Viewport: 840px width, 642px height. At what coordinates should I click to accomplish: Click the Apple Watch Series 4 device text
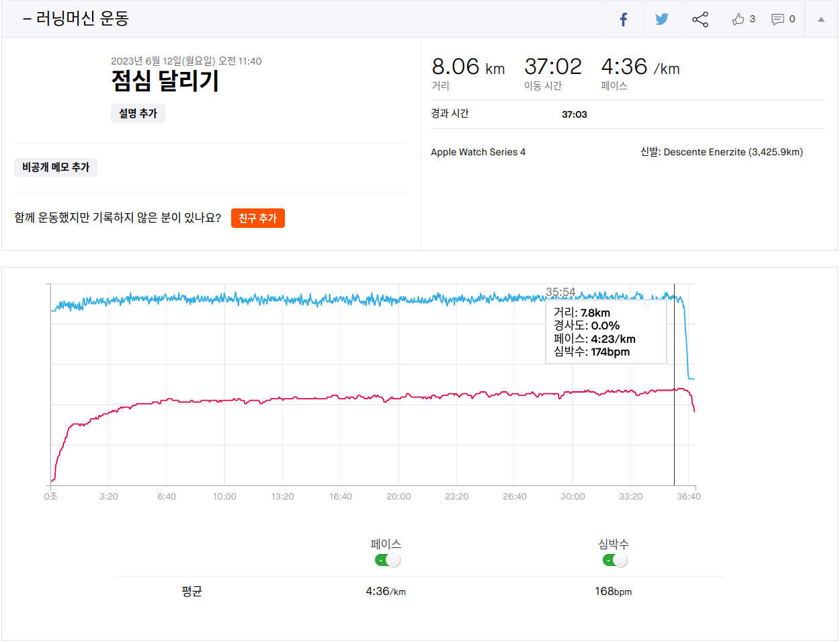478,152
